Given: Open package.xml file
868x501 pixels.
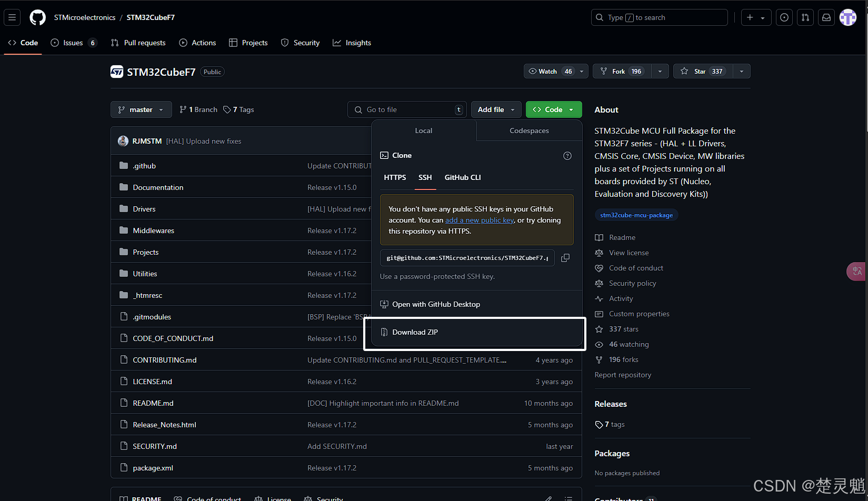Looking at the screenshot, I should coord(153,468).
